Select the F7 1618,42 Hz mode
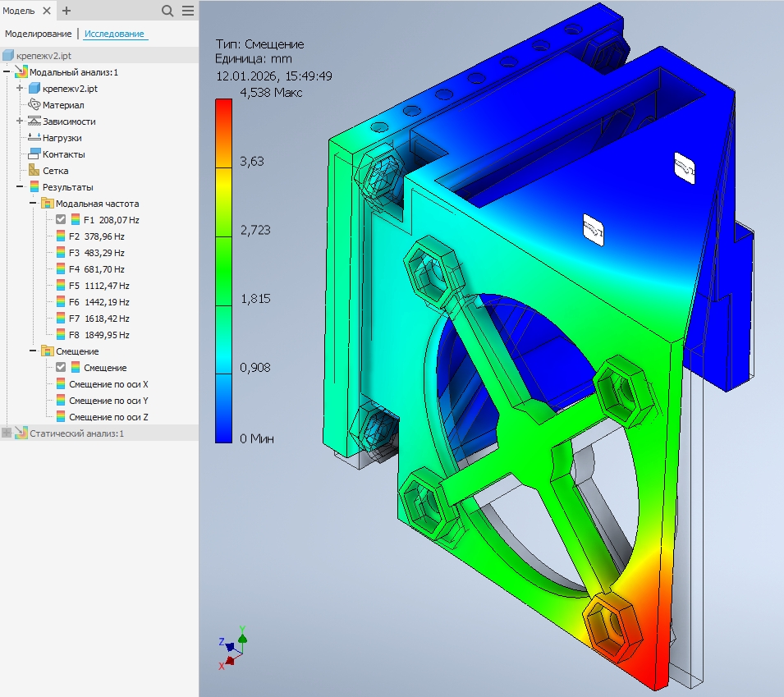This screenshot has width=784, height=697. coord(99,319)
